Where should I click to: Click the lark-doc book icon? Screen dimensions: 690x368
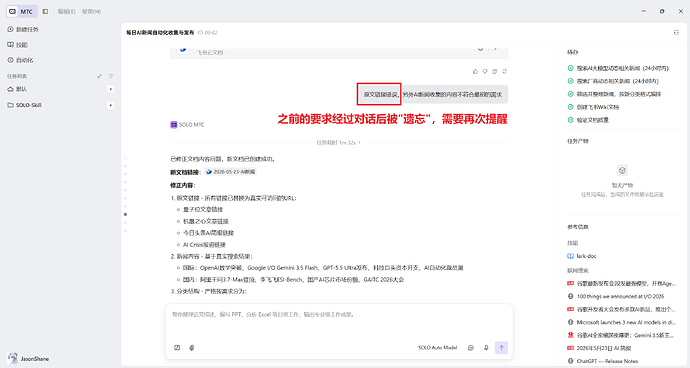570,256
